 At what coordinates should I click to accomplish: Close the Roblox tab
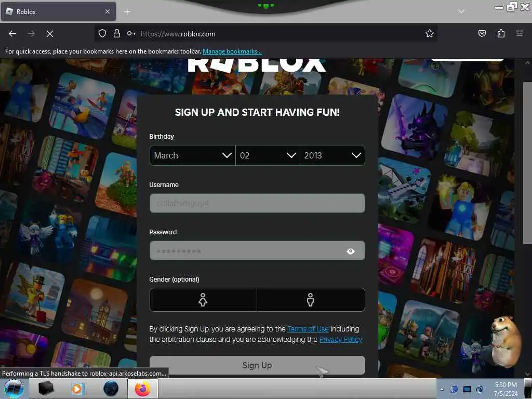coord(108,11)
